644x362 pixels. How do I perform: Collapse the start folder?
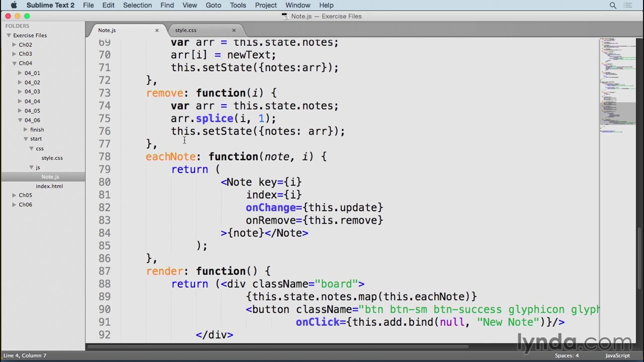pyautogui.click(x=26, y=139)
